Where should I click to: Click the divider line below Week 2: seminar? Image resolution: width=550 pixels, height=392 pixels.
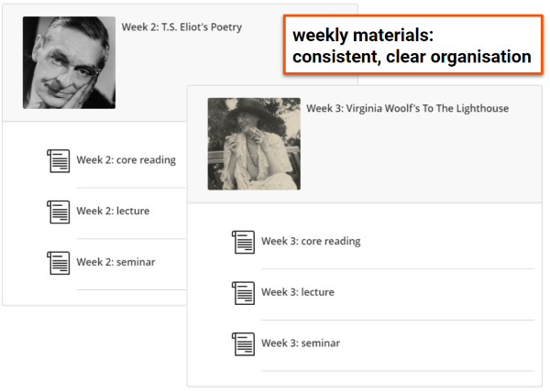coord(131,289)
